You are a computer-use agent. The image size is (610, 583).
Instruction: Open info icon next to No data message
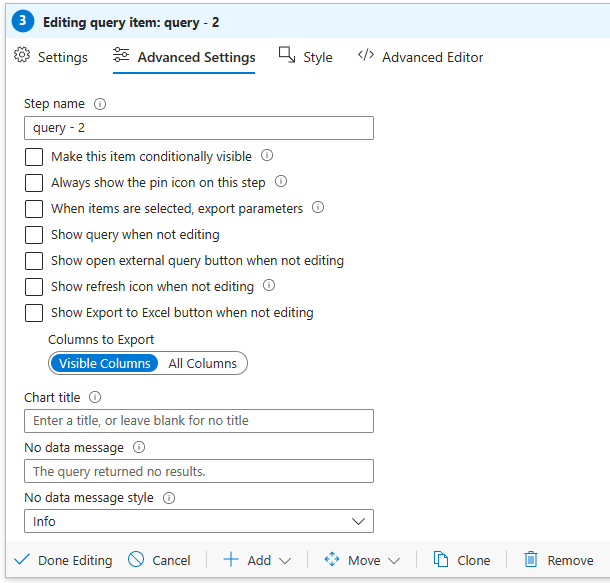[139, 447]
